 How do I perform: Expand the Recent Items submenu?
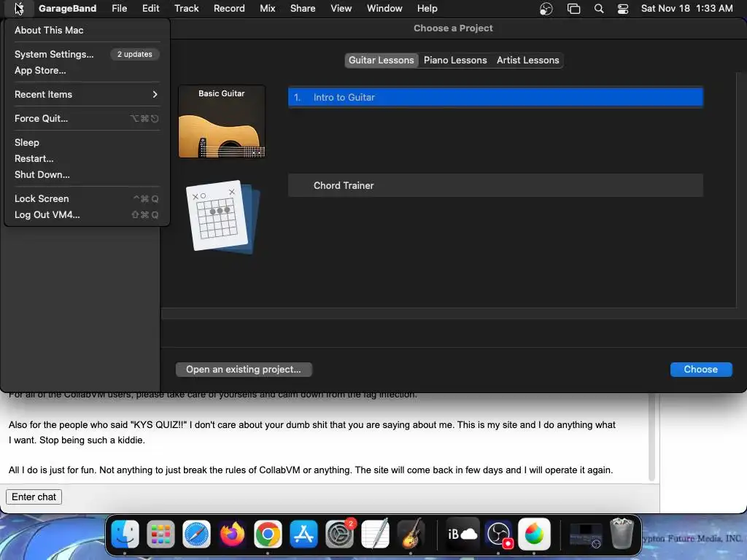tap(87, 94)
